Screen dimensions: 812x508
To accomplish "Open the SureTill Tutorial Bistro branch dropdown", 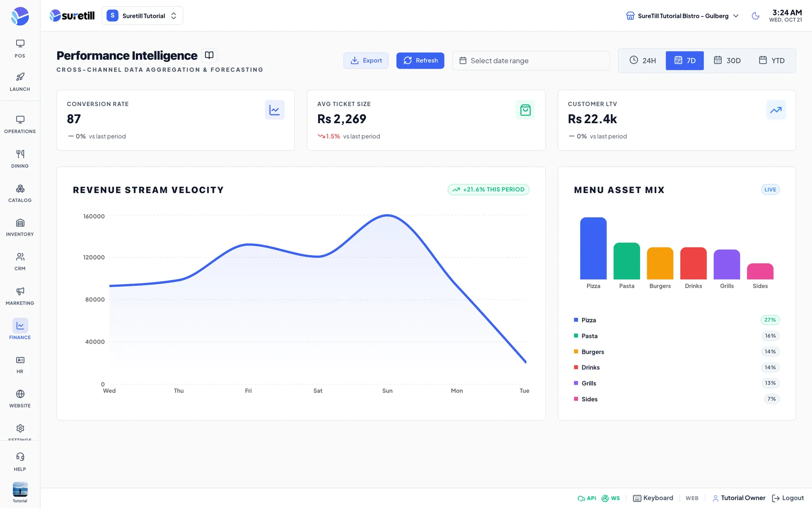I will tap(682, 16).
